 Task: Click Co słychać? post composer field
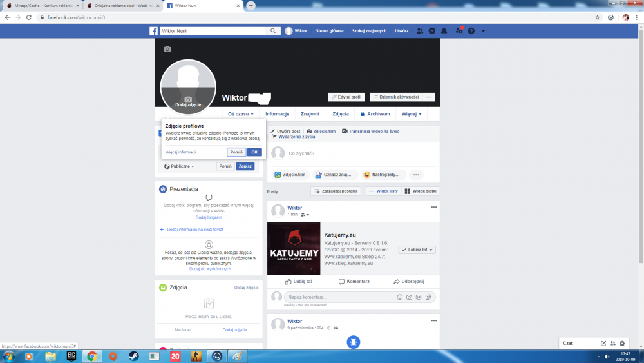click(x=353, y=153)
